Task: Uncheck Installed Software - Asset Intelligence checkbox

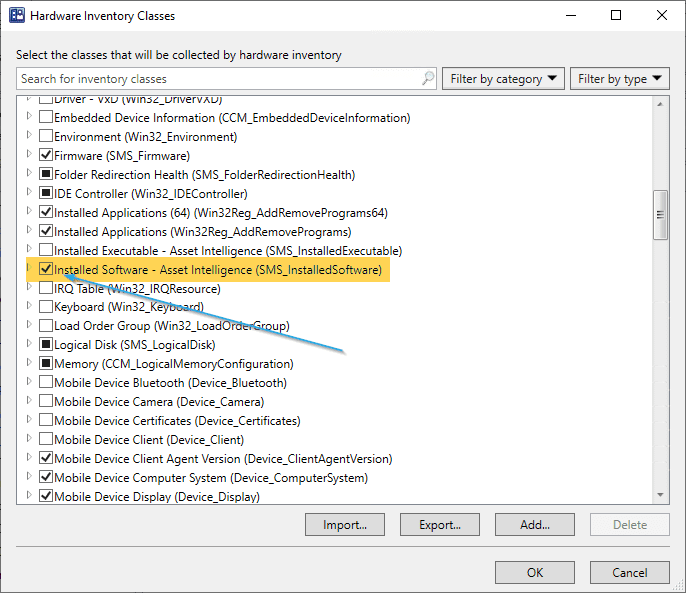Action: 46,270
